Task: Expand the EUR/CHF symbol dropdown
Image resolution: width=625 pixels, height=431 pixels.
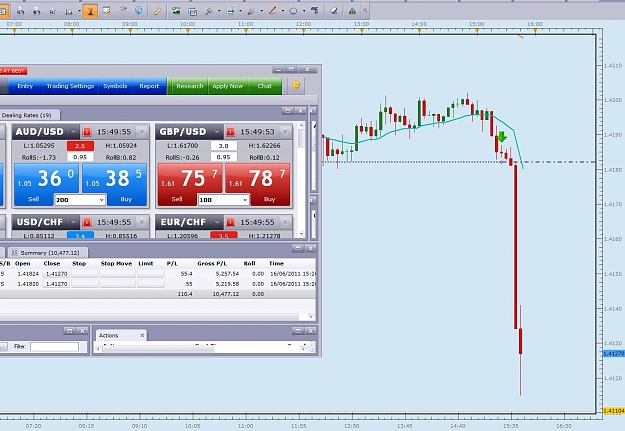Action: [x=217, y=222]
